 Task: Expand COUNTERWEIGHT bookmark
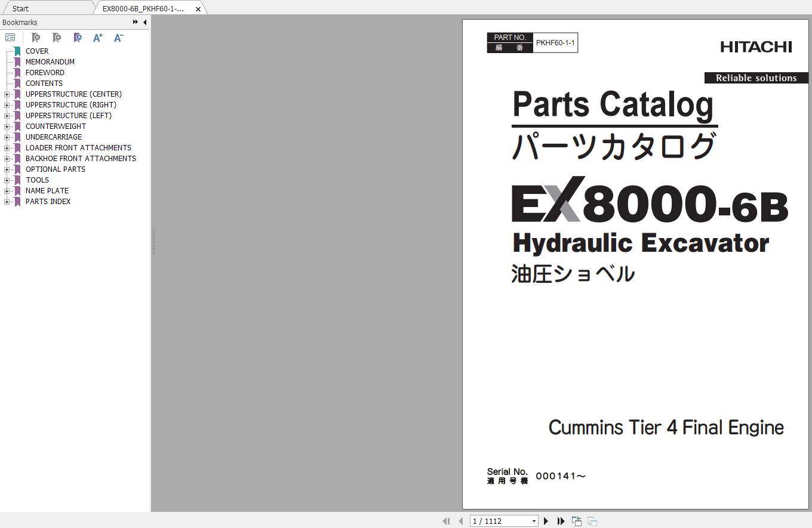(x=7, y=126)
